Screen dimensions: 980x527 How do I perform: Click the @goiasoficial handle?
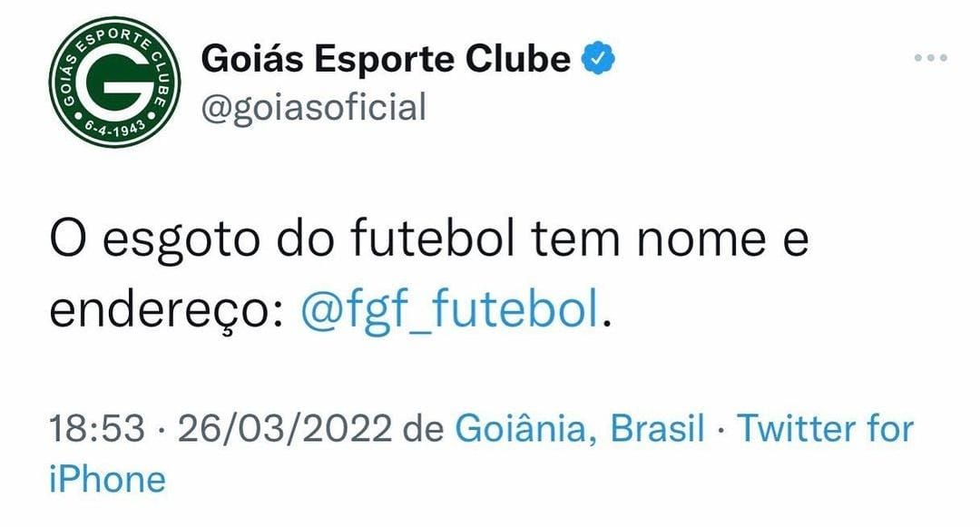(312, 107)
